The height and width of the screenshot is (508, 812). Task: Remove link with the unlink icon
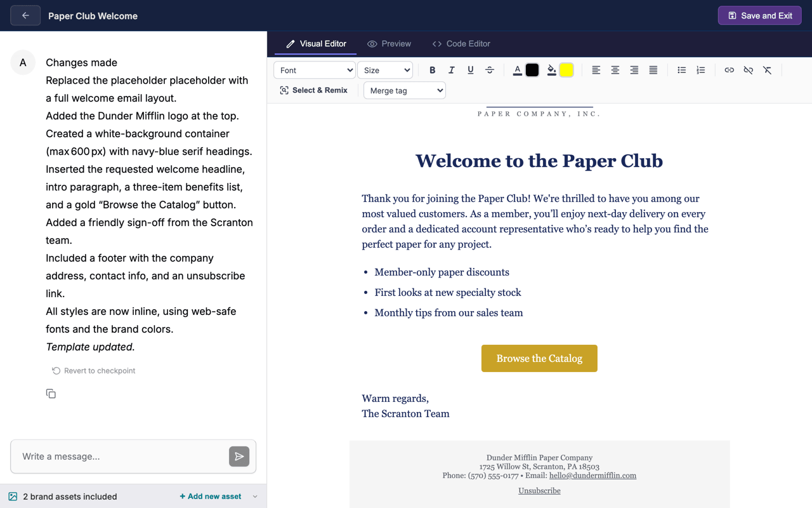748,70
